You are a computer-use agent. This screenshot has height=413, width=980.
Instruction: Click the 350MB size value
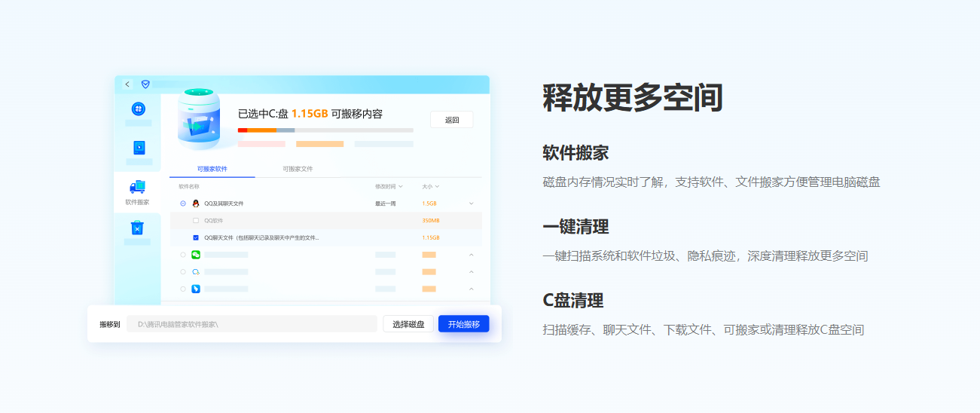tap(431, 221)
